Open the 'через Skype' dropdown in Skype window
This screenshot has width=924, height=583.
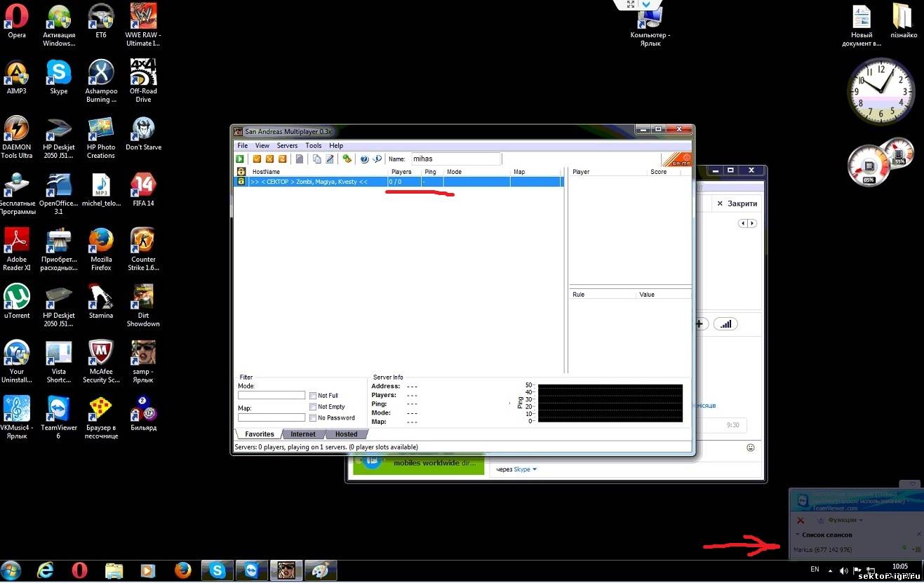[x=516, y=469]
